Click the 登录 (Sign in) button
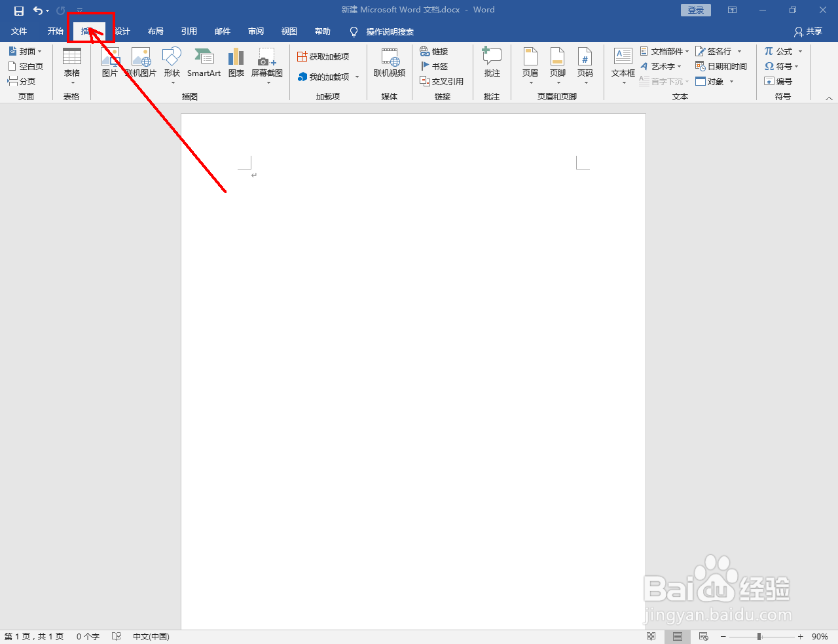Viewport: 838px width, 644px height. coord(695,10)
